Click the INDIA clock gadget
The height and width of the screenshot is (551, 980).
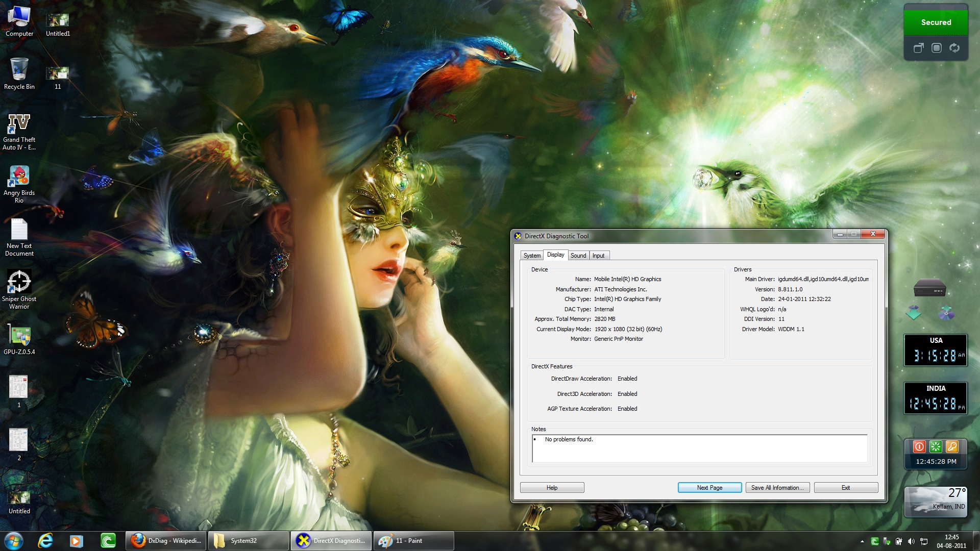(936, 398)
